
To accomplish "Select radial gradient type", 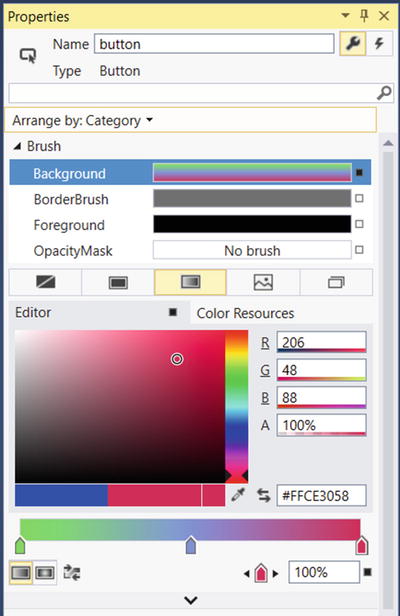I will [45, 572].
